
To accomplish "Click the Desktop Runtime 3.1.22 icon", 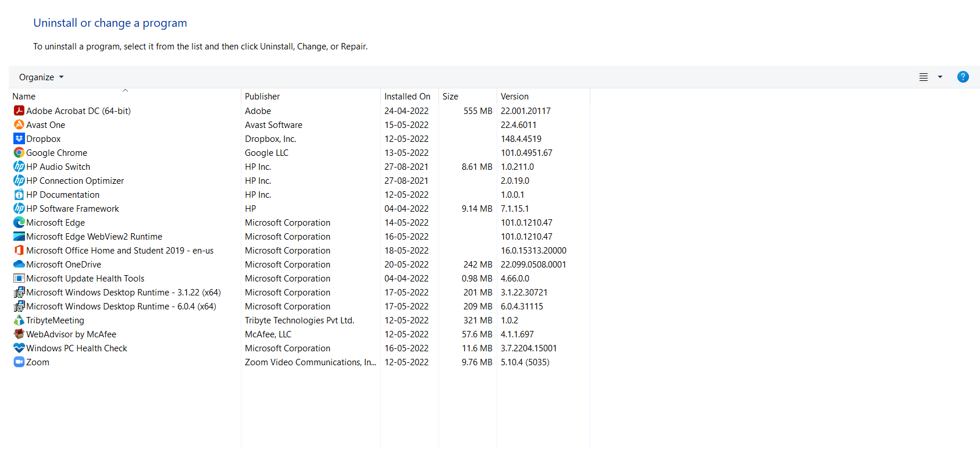I will coord(19,292).
